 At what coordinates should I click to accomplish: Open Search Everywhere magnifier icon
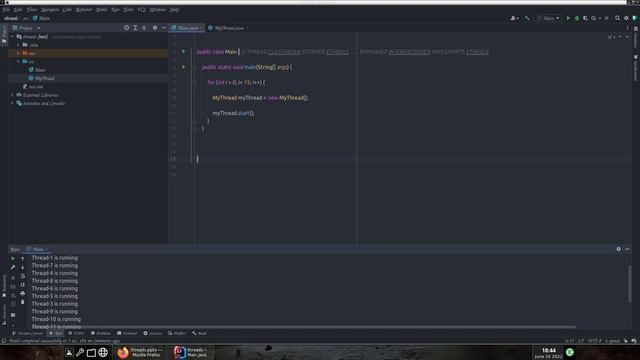pos(618,18)
